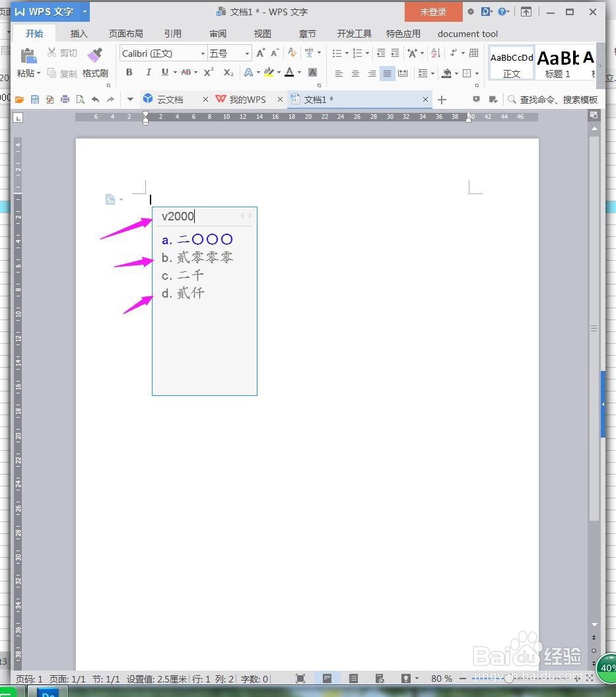Click the character shading icon

(313, 73)
